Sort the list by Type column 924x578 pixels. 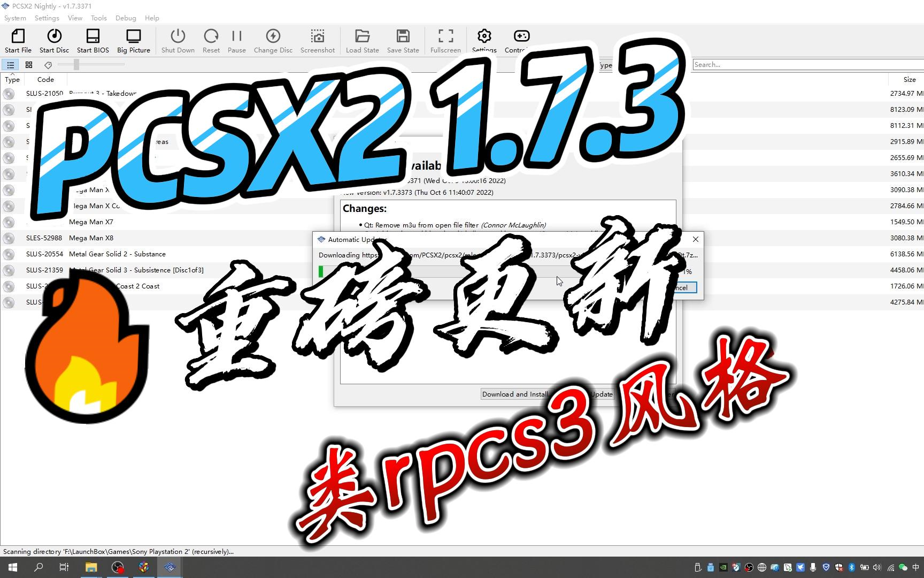(x=12, y=79)
